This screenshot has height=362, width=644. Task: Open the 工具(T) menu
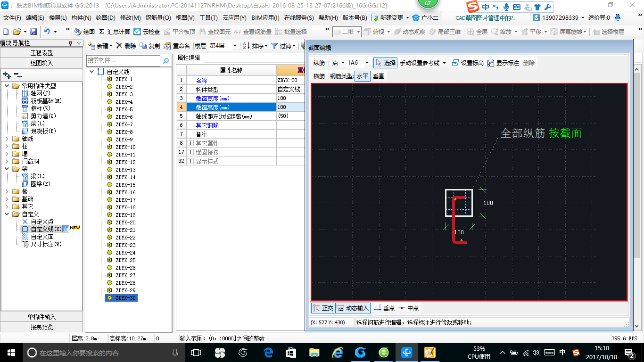(208, 18)
